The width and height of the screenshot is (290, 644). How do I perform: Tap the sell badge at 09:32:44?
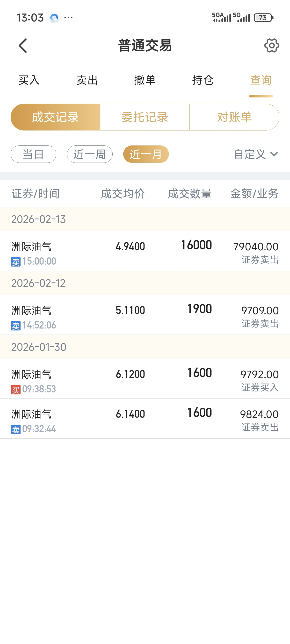pos(16,430)
